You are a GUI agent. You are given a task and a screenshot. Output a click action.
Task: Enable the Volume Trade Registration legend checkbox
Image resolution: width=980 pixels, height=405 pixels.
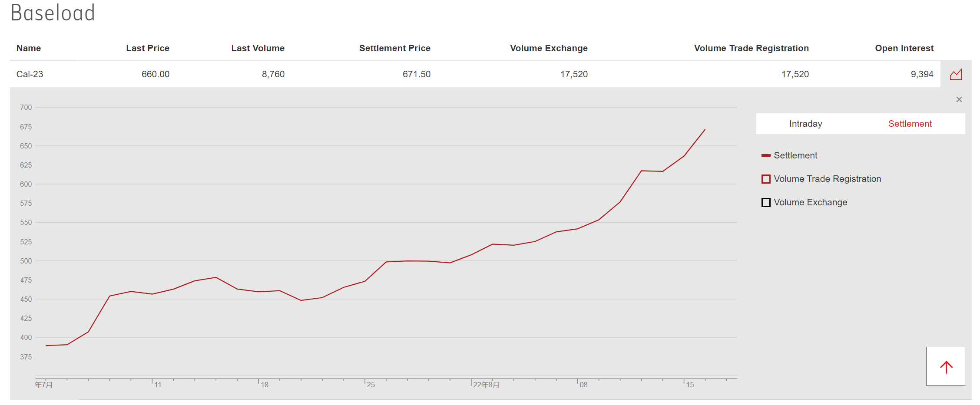[x=766, y=179]
